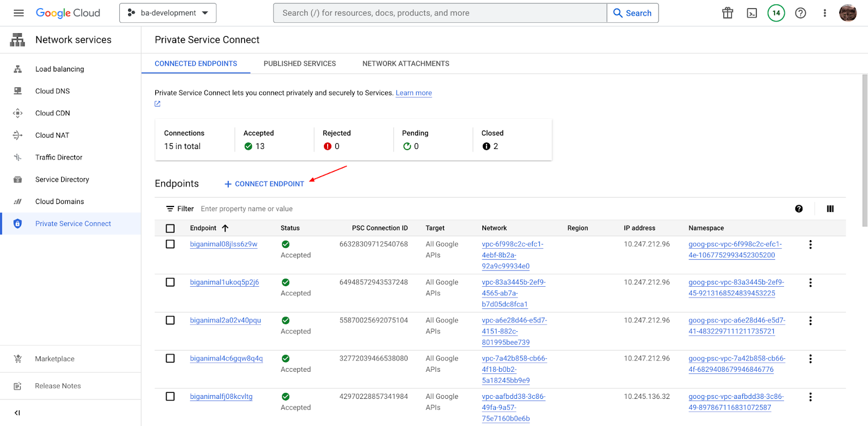Collapse the sidebar with the arrow icon

(x=17, y=413)
